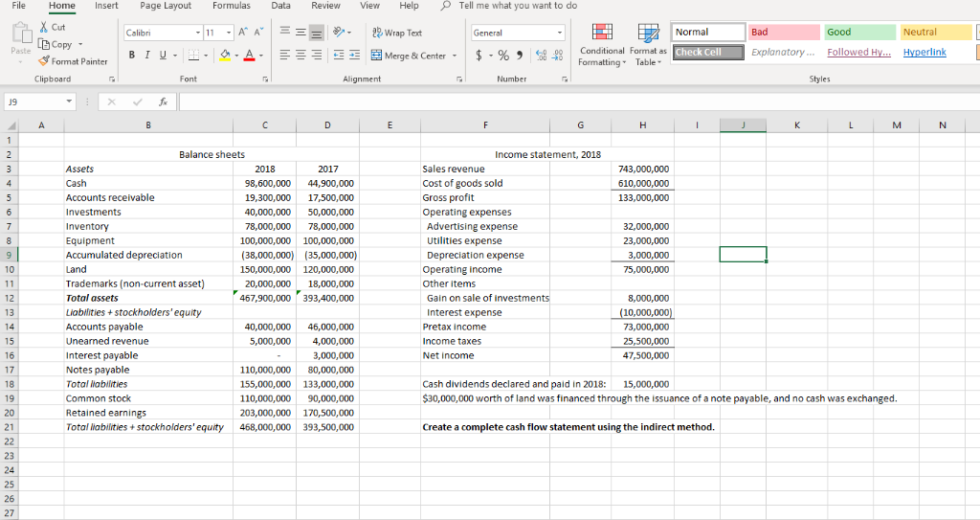Open the File tab
980x520 pixels.
pos(19,6)
